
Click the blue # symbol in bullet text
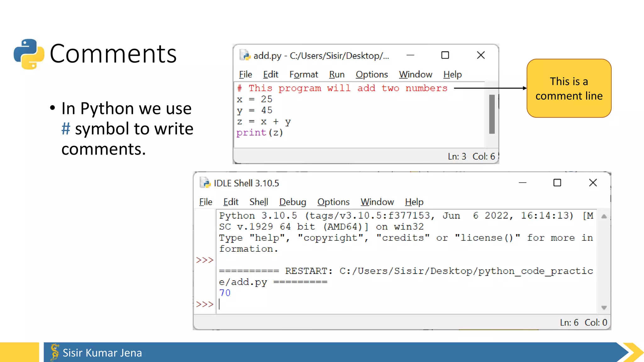click(66, 129)
